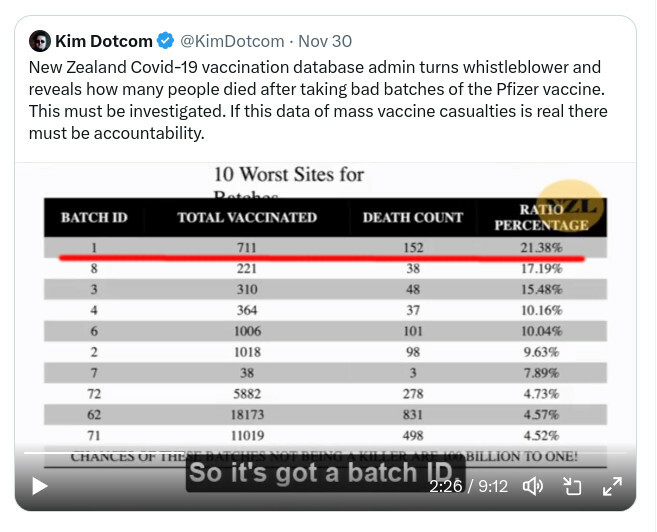The height and width of the screenshot is (532, 657).
Task: Click the icon between volume and fullscreen
Action: [573, 486]
